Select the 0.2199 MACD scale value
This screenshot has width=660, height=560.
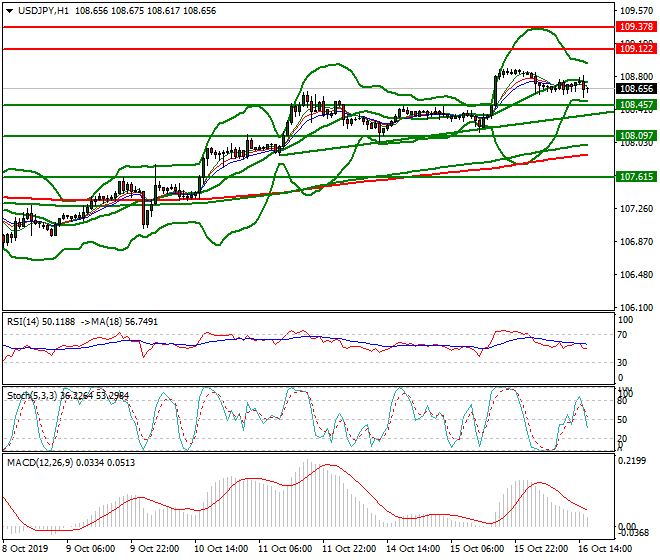click(x=631, y=461)
